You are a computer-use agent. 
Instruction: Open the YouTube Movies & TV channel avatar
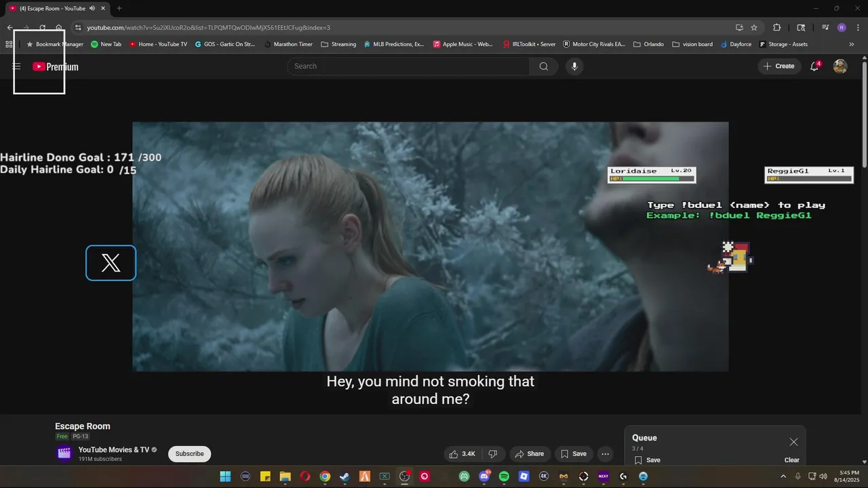64,453
